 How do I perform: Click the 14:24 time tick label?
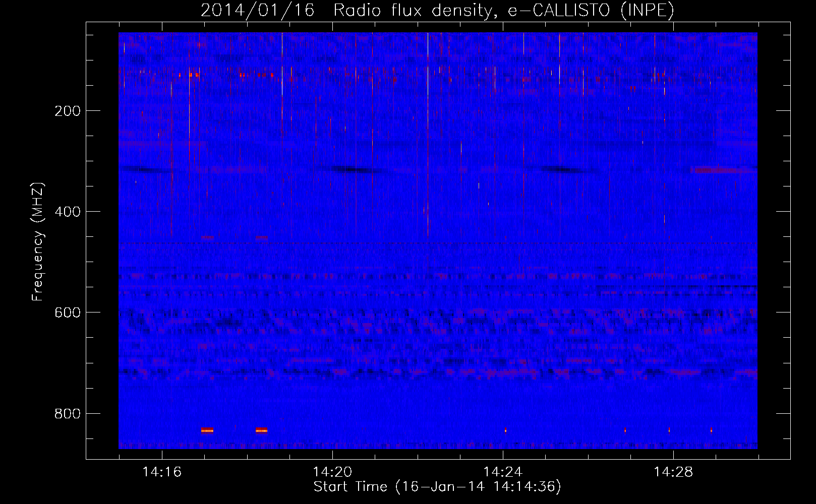click(503, 472)
